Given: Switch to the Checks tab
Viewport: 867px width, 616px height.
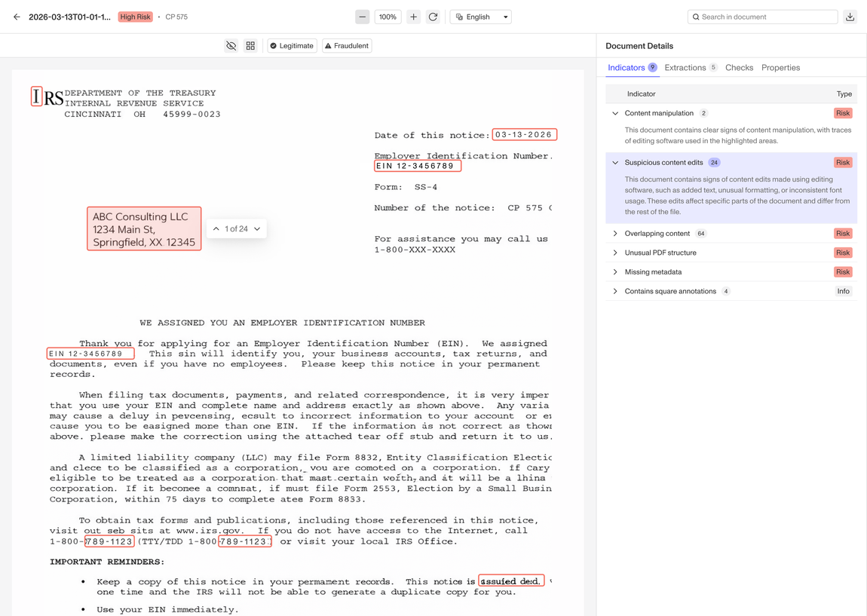Looking at the screenshot, I should coord(739,67).
